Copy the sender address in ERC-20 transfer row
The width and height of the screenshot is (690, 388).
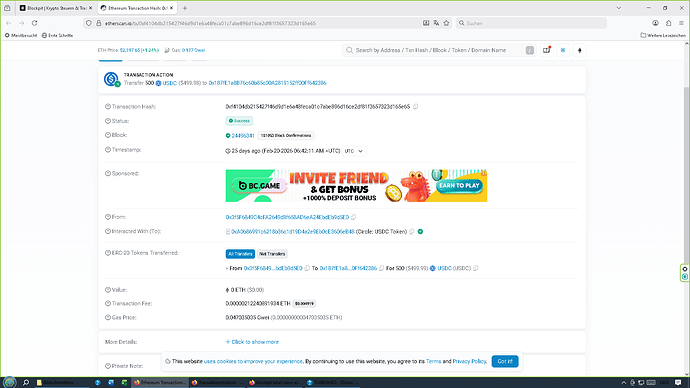click(x=307, y=268)
